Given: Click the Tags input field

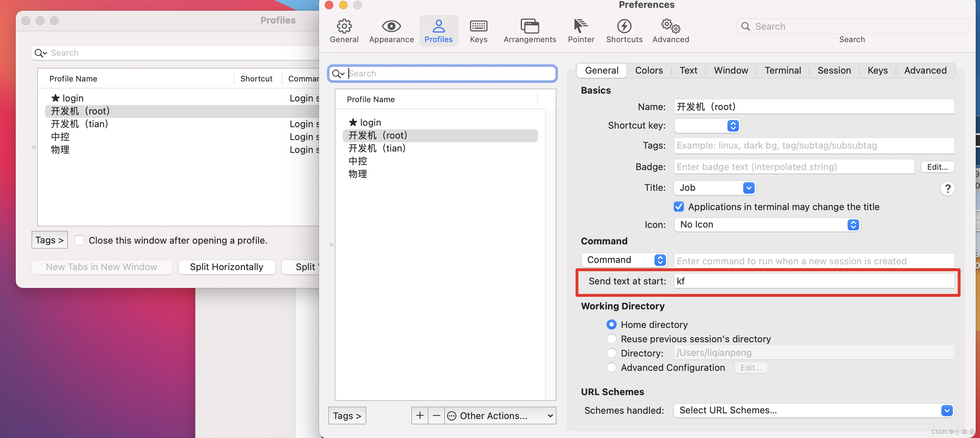Looking at the screenshot, I should [x=813, y=145].
